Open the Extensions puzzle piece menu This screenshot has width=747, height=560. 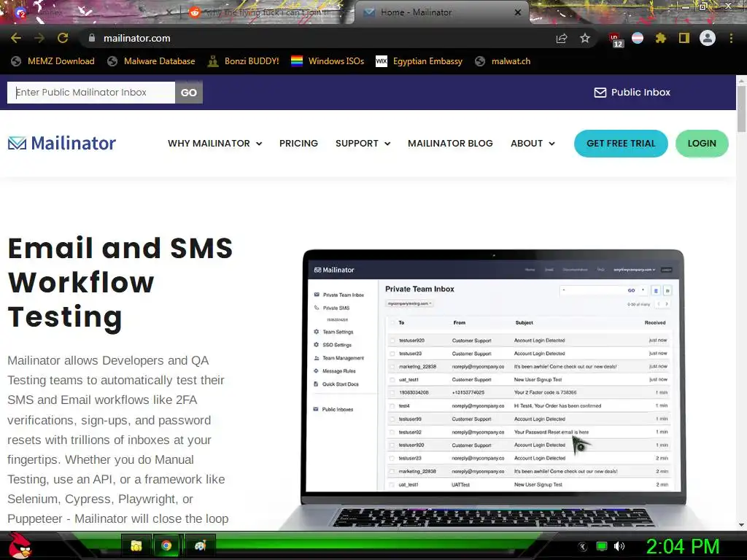pos(661,38)
